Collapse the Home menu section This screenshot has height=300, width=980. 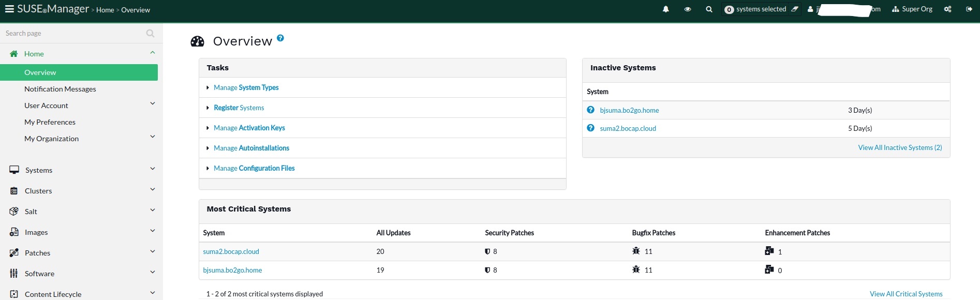click(x=152, y=53)
